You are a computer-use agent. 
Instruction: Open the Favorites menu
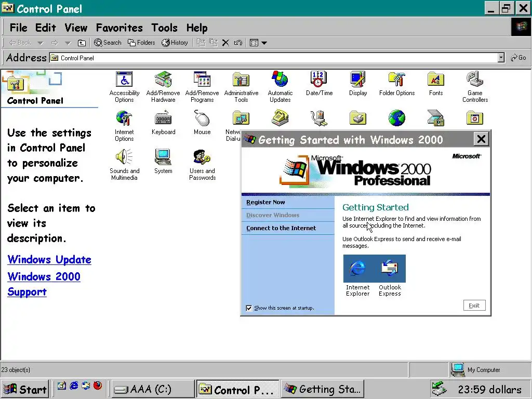pos(119,28)
